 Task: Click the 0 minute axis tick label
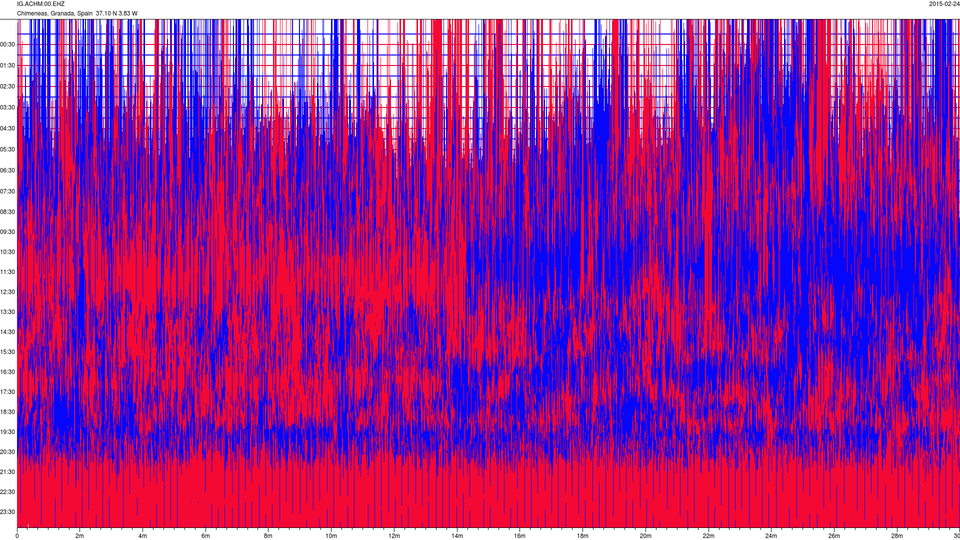[17, 536]
